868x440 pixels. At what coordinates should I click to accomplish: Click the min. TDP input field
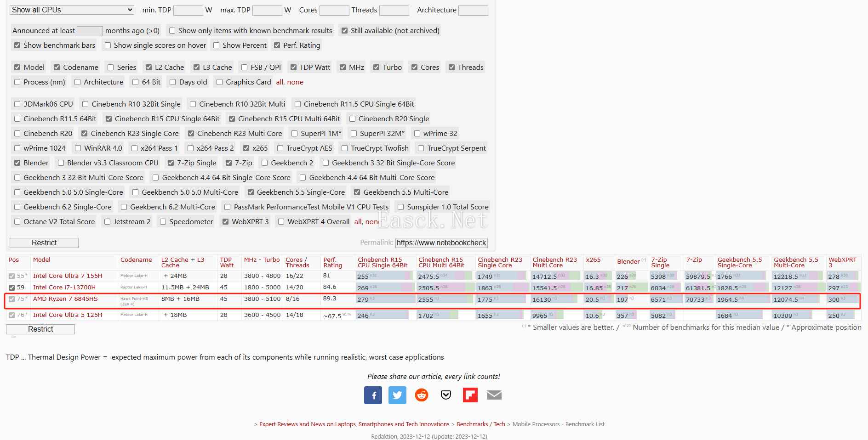point(188,10)
